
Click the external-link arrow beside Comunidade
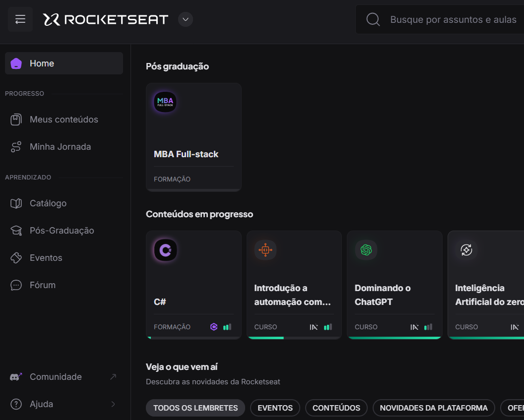(113, 377)
